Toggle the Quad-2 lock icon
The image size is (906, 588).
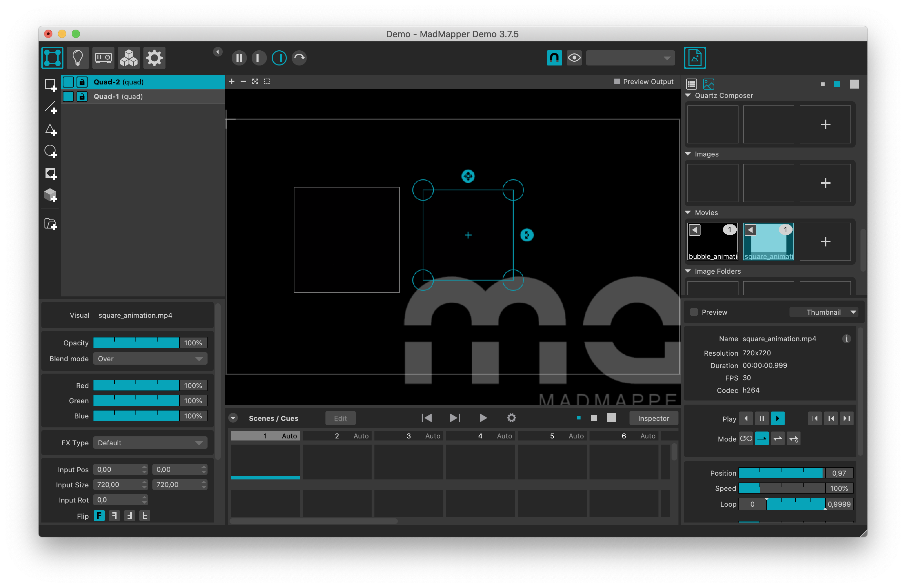tap(82, 82)
